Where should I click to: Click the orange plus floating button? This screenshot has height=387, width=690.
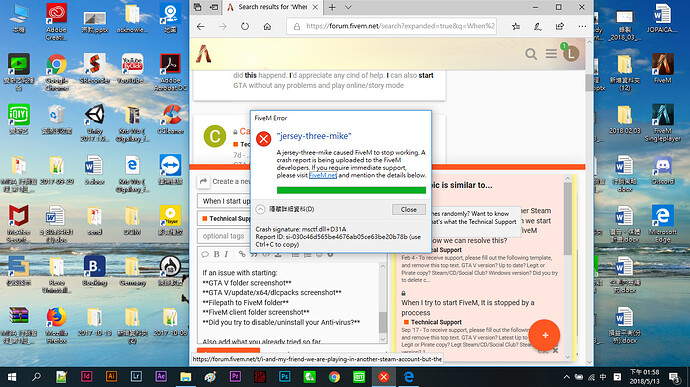pyautogui.click(x=544, y=335)
